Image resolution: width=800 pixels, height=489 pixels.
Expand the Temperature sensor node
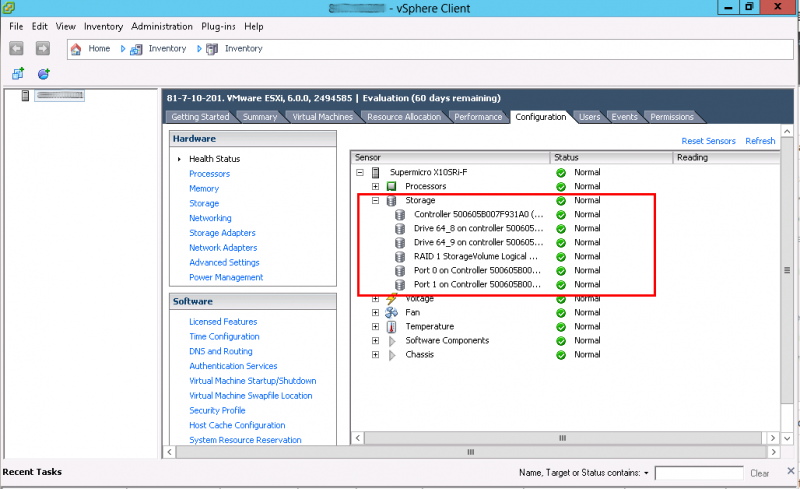coord(376,327)
